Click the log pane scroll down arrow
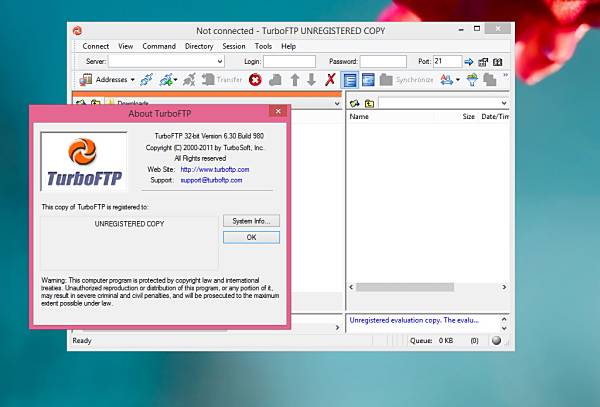The width and height of the screenshot is (600, 407). click(504, 328)
